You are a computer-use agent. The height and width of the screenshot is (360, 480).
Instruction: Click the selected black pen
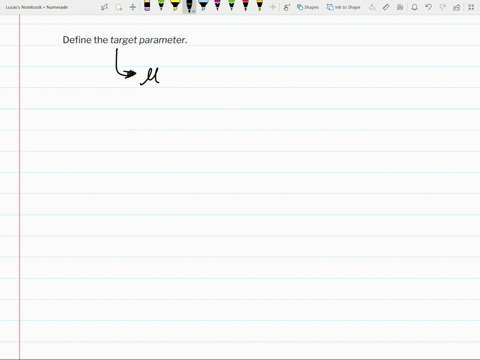point(189,6)
